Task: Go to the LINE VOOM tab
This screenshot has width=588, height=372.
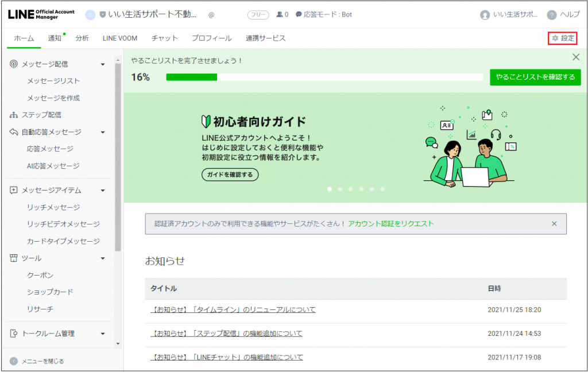Action: 120,38
